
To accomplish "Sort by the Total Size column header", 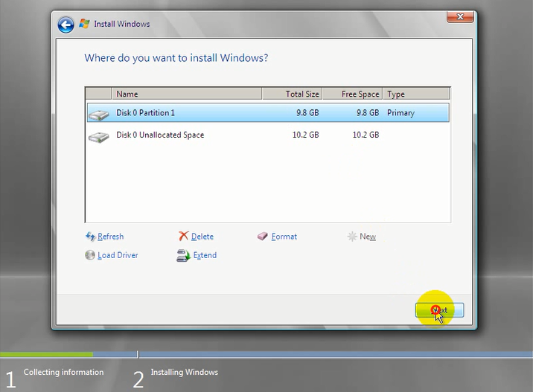I will tap(292, 94).
